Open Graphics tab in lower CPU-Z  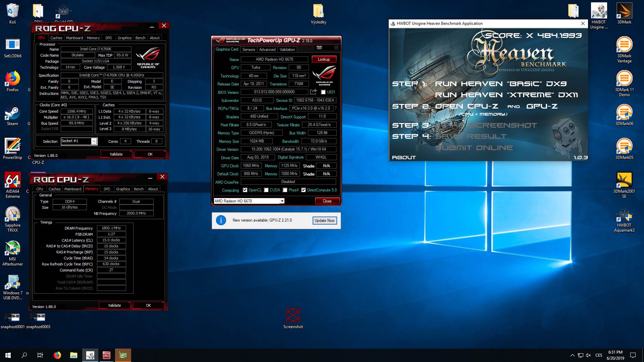pos(123,189)
